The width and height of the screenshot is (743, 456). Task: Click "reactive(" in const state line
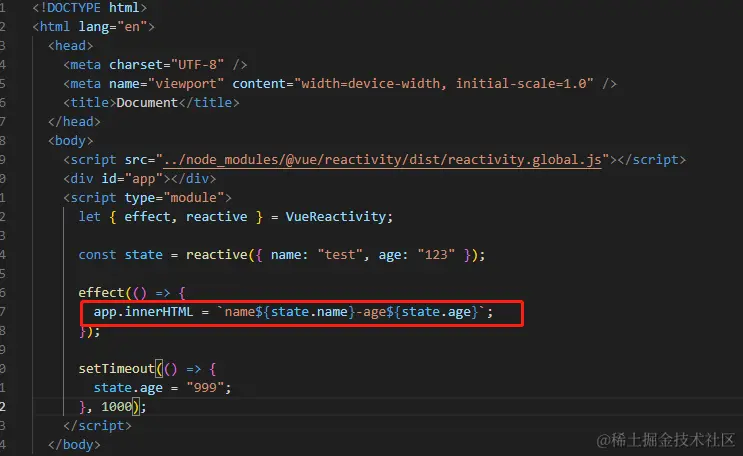220,255
